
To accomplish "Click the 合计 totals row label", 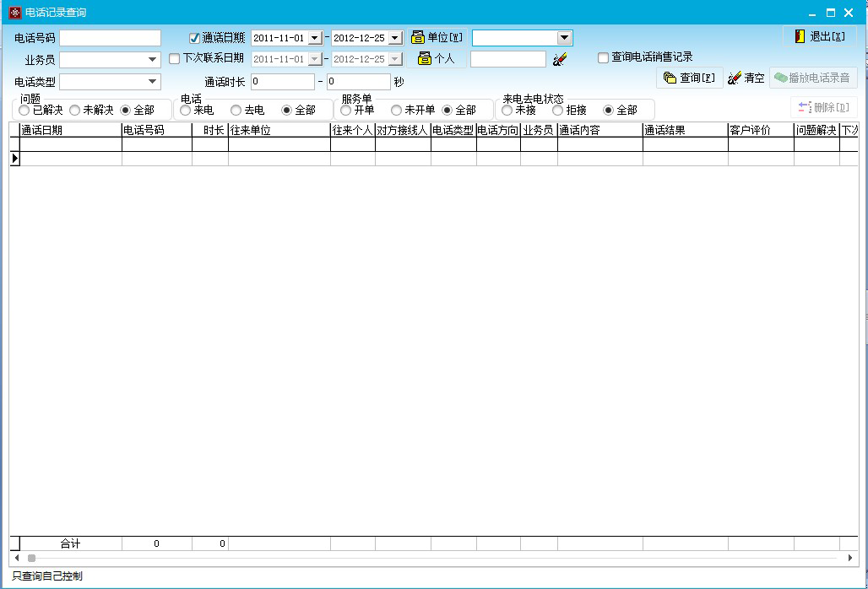I will pos(70,543).
